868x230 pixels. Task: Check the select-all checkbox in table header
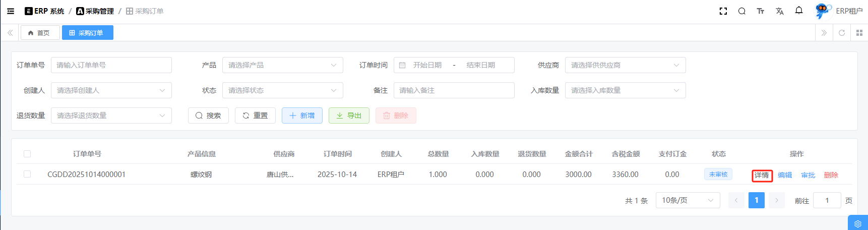[27, 154]
